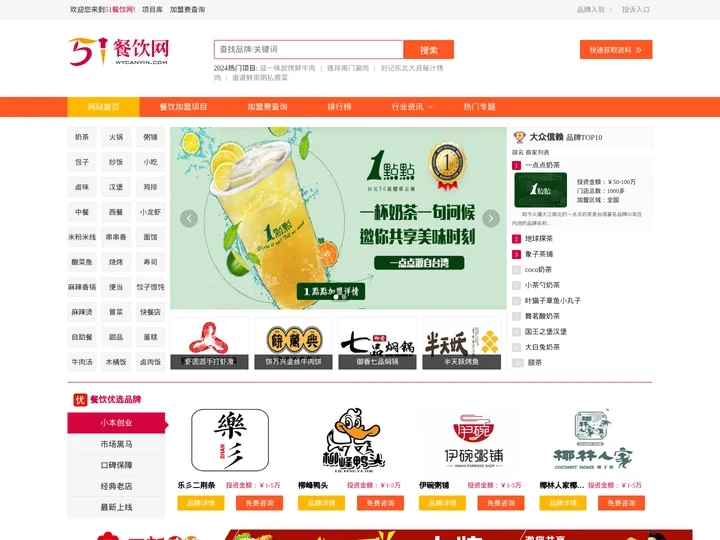The width and height of the screenshot is (720, 540).
Task: Click the 伊碗粥铺 brand logo
Action: (473, 442)
